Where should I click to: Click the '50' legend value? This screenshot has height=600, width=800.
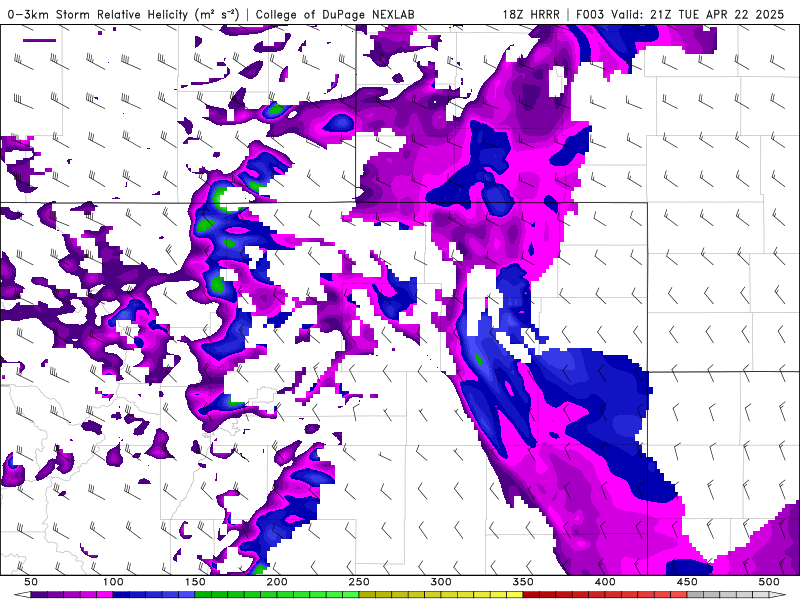[x=31, y=582]
